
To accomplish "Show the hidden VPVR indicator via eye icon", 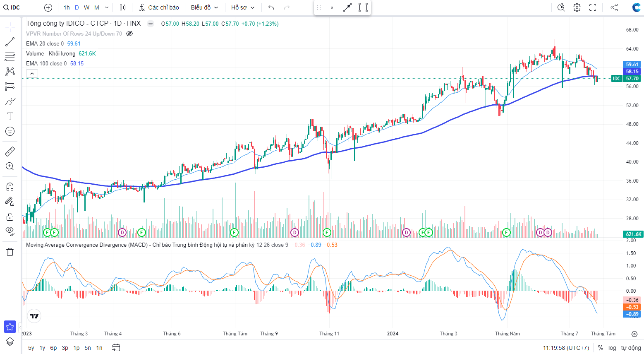I will [x=129, y=34].
